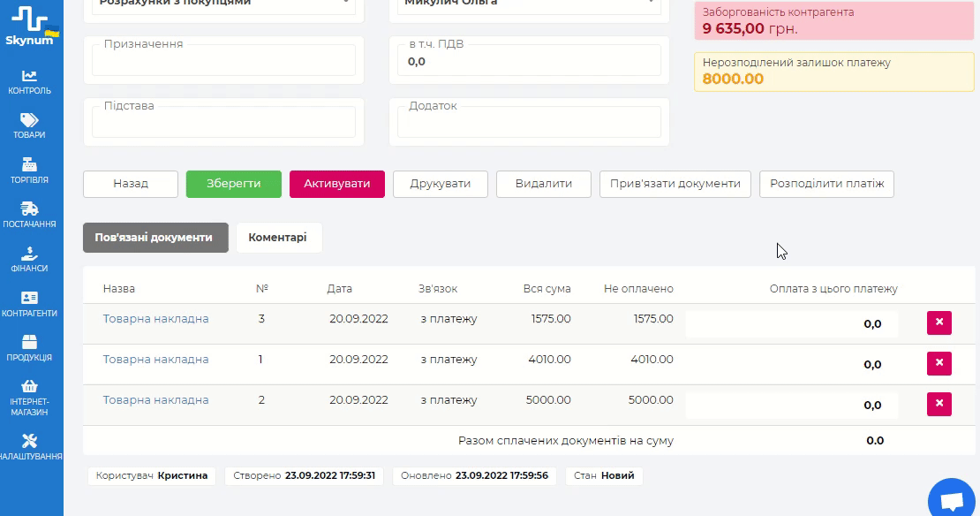Switch to Пов'язані документи tab

(155, 238)
